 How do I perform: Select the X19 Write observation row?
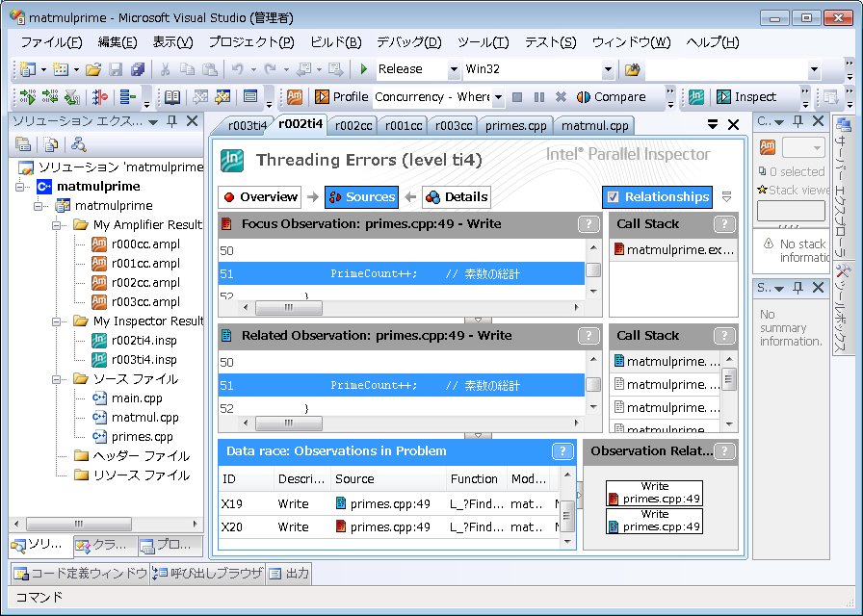(389, 503)
